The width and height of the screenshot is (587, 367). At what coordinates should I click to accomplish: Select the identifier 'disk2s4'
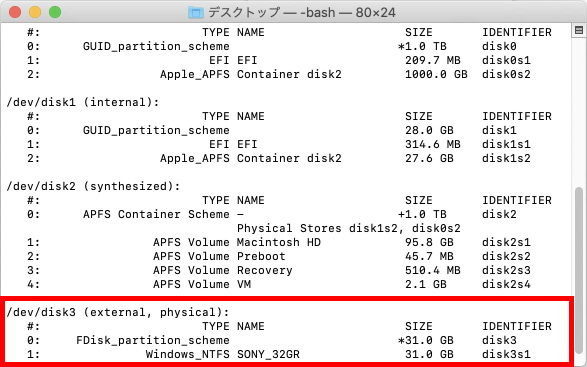[506, 284]
